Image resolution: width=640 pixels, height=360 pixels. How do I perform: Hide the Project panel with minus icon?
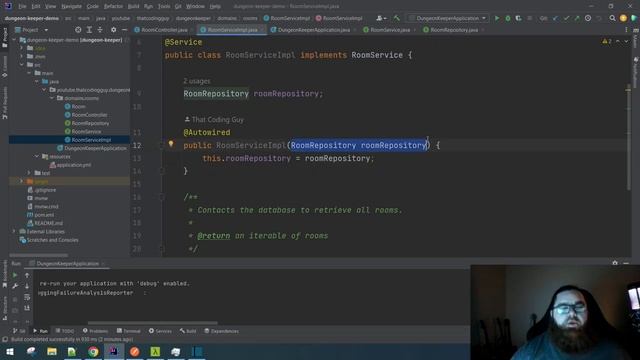[x=124, y=30]
